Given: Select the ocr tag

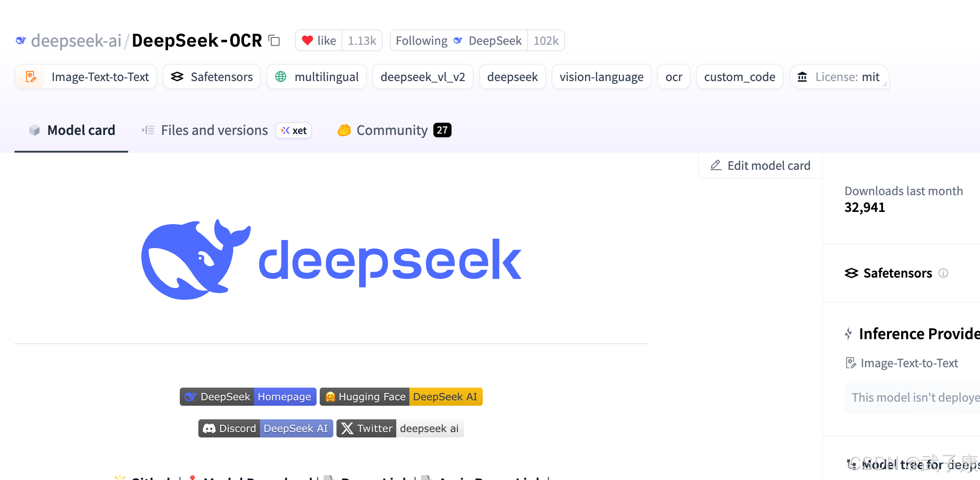Looking at the screenshot, I should click(673, 77).
